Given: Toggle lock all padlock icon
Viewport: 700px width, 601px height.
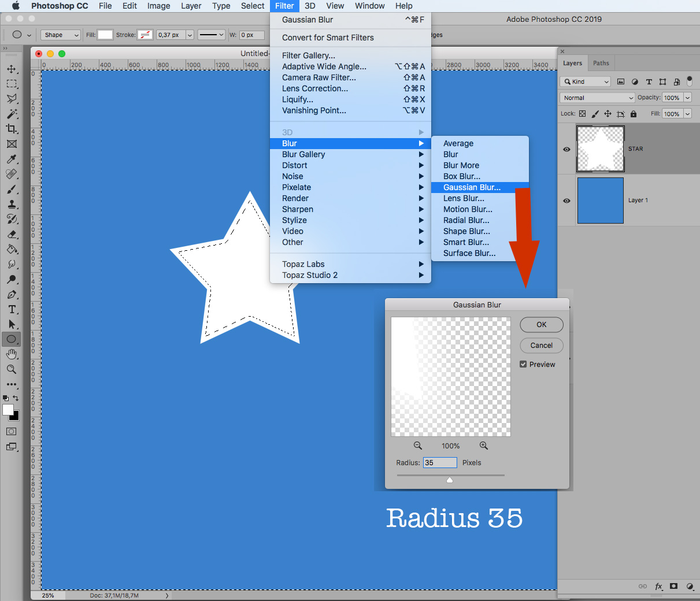Looking at the screenshot, I should tap(634, 114).
